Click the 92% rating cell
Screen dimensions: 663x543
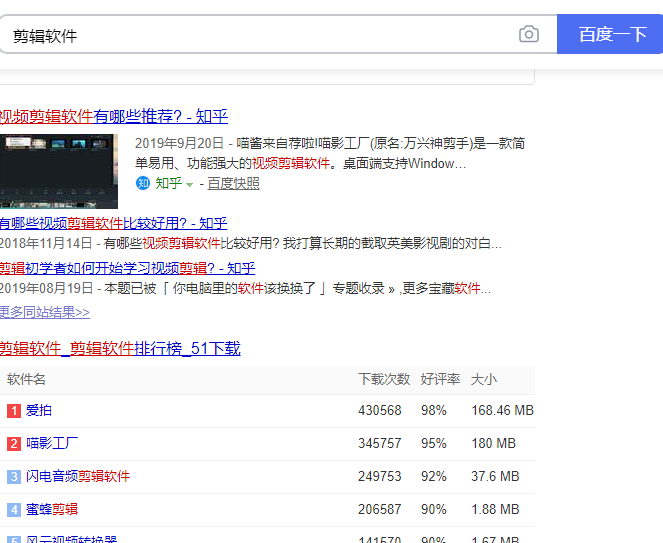pyautogui.click(x=434, y=476)
